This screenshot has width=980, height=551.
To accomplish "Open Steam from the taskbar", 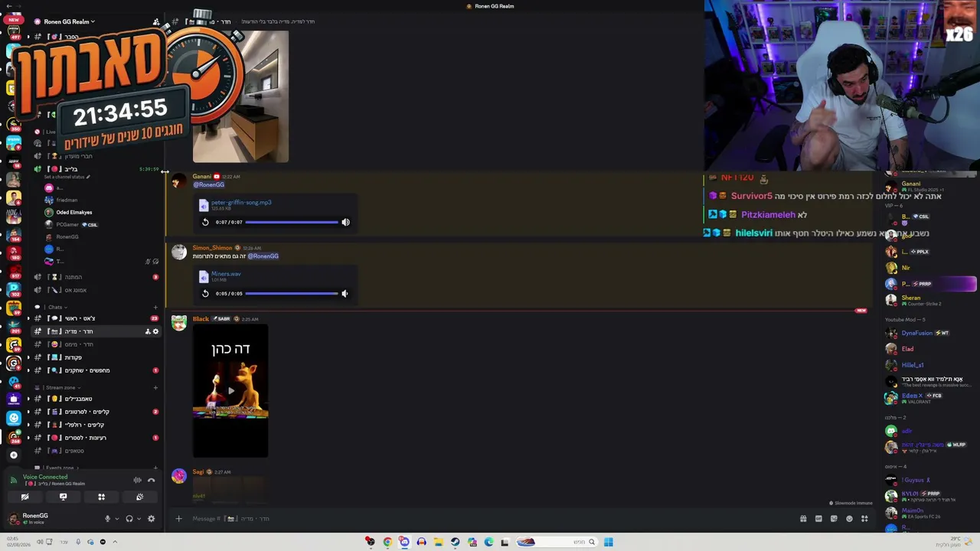I will [x=455, y=542].
